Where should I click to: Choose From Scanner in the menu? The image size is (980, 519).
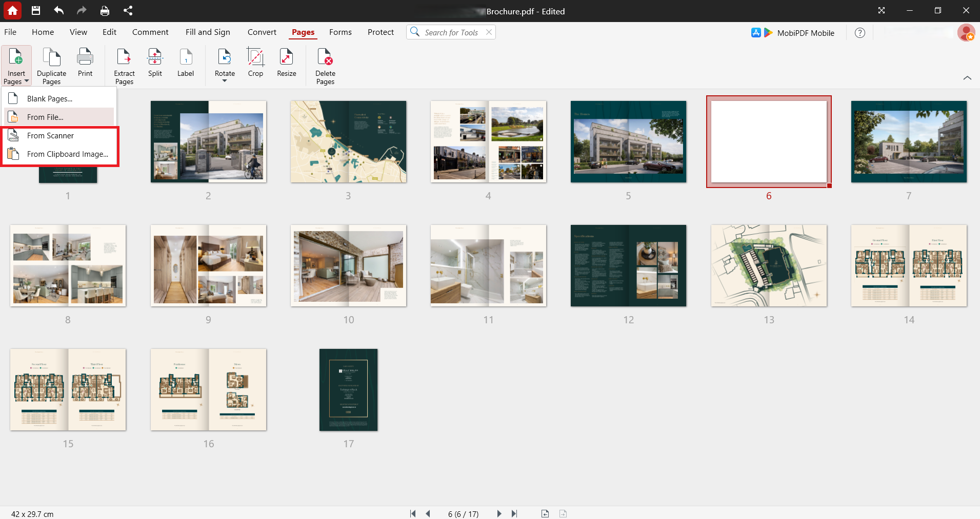pos(50,136)
